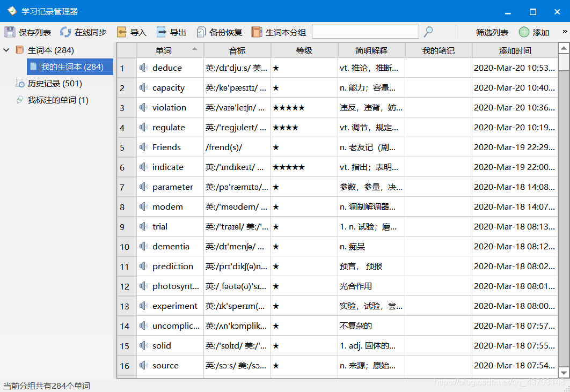Click 我的笔记 column header
This screenshot has height=392, width=570.
click(439, 50)
